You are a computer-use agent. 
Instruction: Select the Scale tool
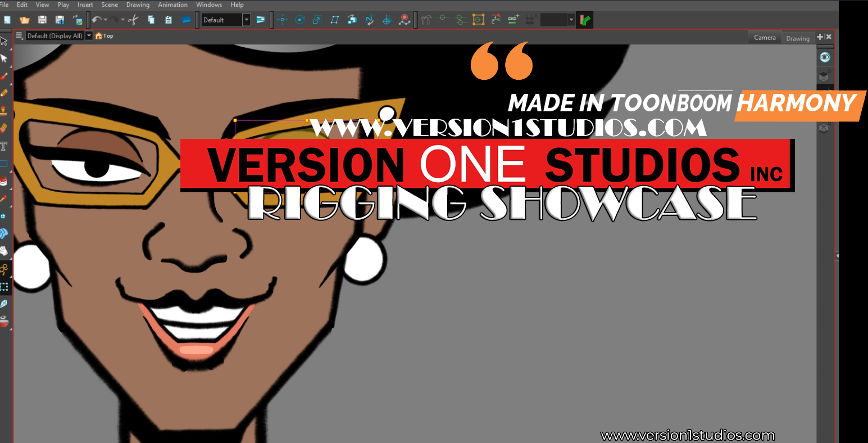pos(317,20)
